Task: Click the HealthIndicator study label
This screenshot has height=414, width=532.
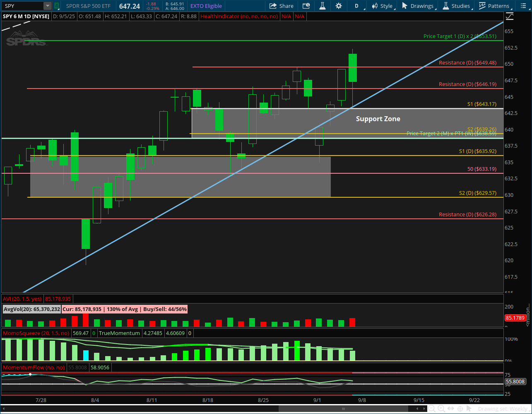Action: tap(240, 16)
